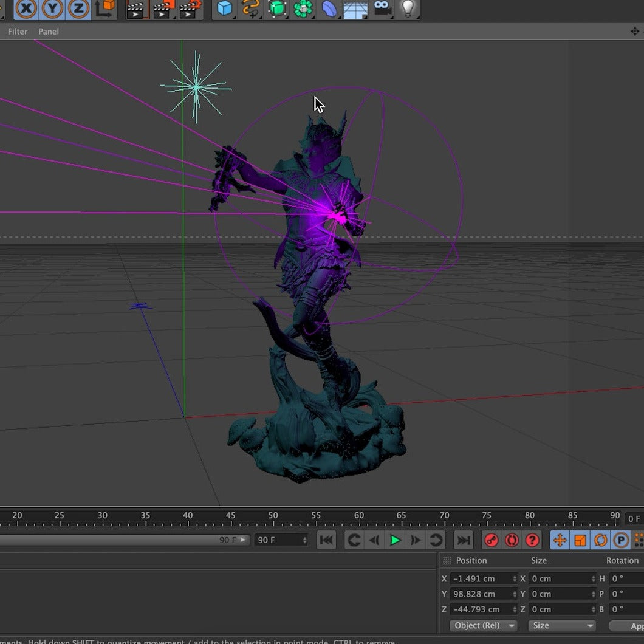Add a Camera object from toolbar
644x644 pixels.
(x=382, y=9)
